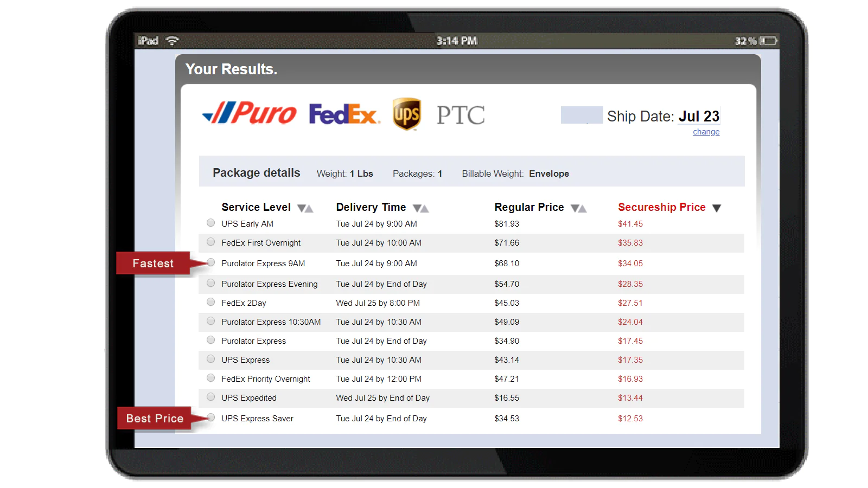Image resolution: width=868 pixels, height=488 pixels.
Task: Tap the Wi-Fi status icon
Action: 173,41
